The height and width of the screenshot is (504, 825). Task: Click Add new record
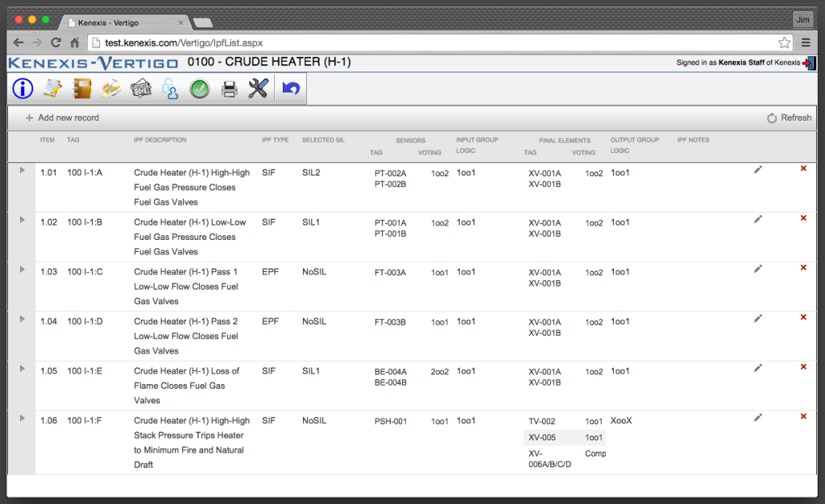tap(62, 118)
